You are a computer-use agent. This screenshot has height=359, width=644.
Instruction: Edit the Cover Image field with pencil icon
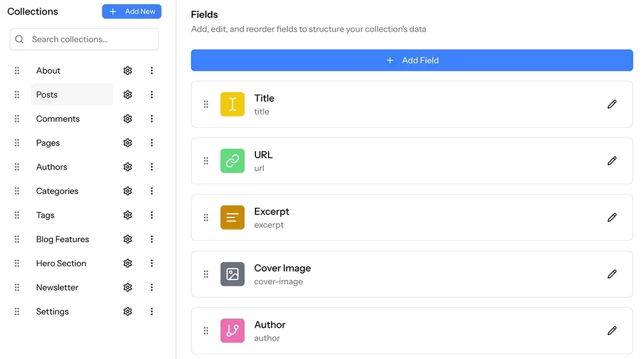pos(612,275)
